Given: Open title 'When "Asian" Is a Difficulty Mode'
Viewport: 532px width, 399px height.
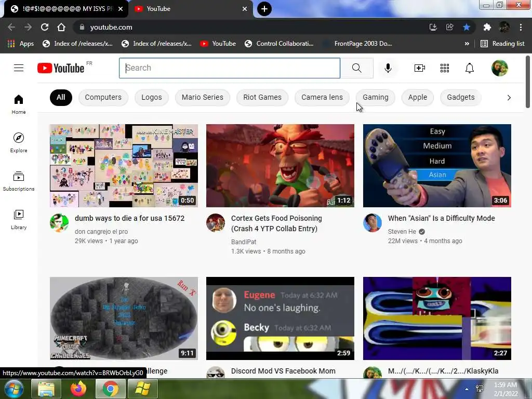Looking at the screenshot, I should [x=442, y=218].
